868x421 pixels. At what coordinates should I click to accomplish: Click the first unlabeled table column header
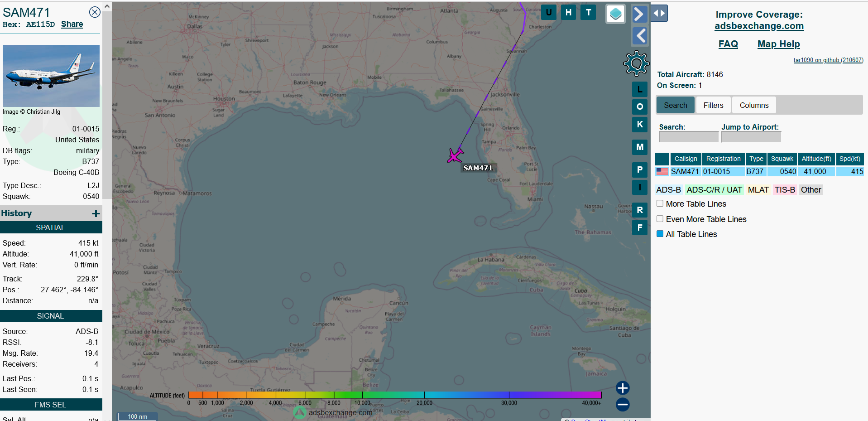[x=662, y=159]
